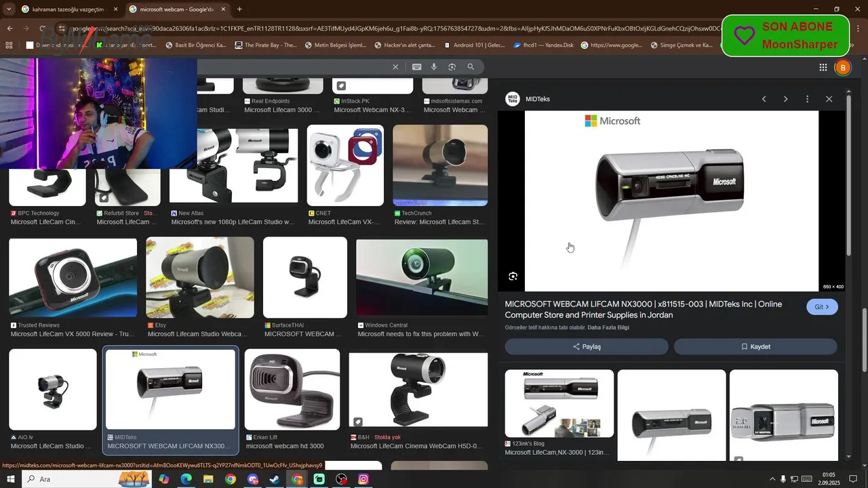This screenshot has width=868, height=488.
Task: Open the fhcd1 Yandex.Disk bookmark
Action: click(543, 45)
